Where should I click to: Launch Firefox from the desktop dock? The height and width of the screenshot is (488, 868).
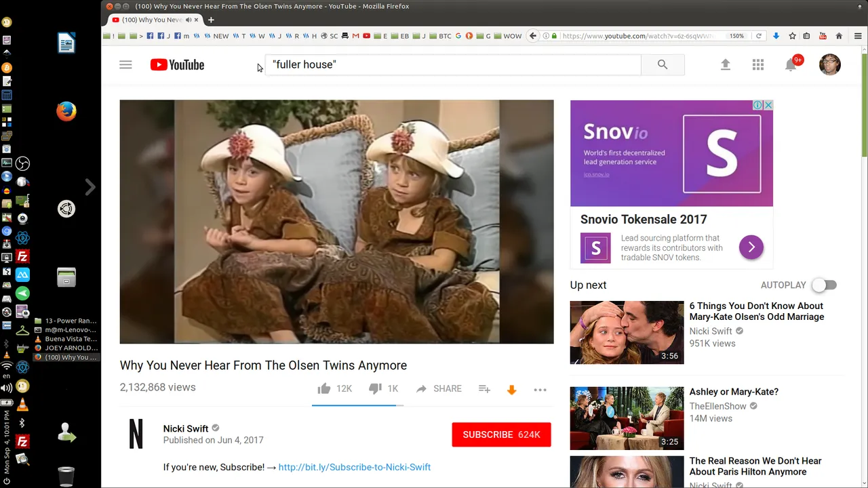[x=66, y=111]
